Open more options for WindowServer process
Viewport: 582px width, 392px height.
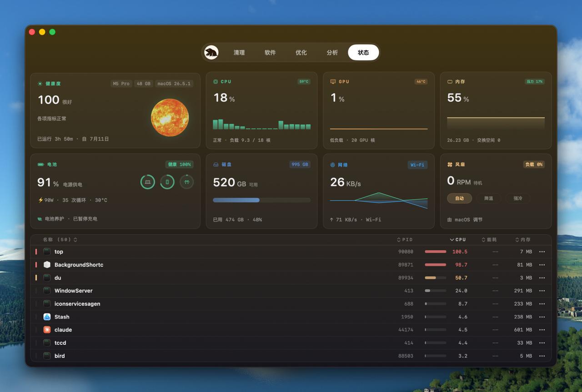click(542, 291)
